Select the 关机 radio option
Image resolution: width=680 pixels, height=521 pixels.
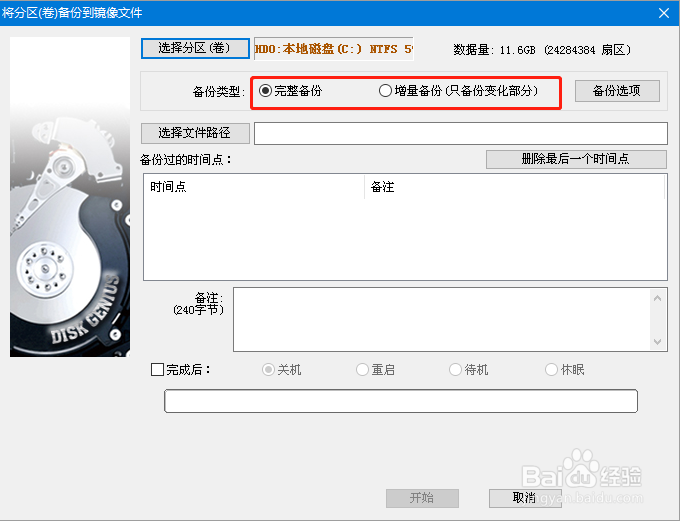pyautogui.click(x=281, y=370)
